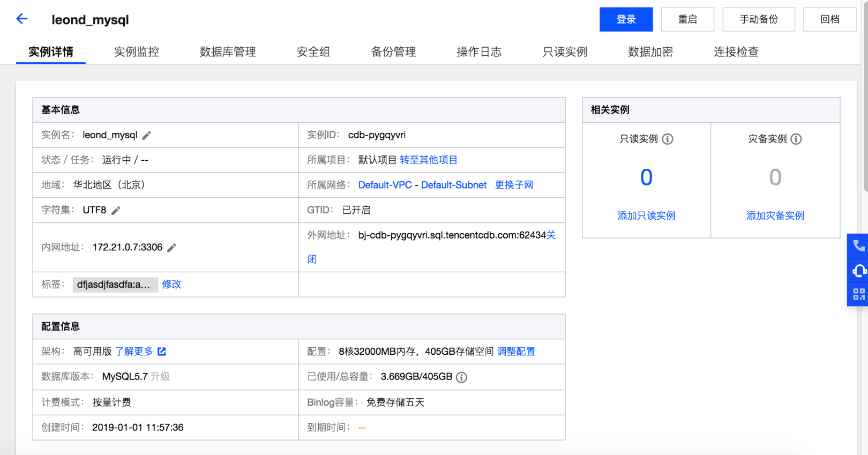This screenshot has height=455, width=868.
Task: Edit internal address 172.21.0.7:3306 pencil icon
Action: pyautogui.click(x=171, y=248)
